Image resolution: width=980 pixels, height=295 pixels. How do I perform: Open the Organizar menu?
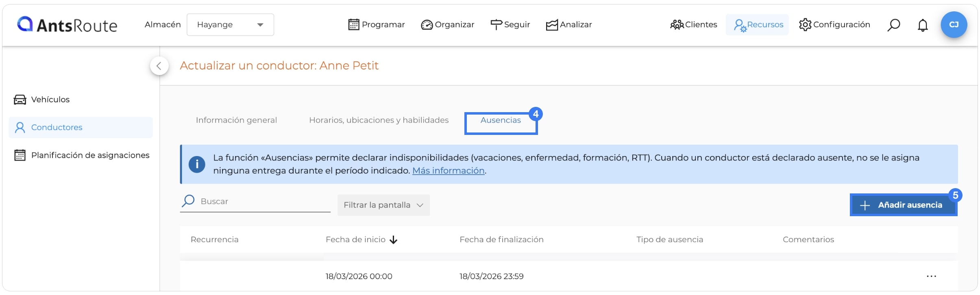(x=447, y=25)
